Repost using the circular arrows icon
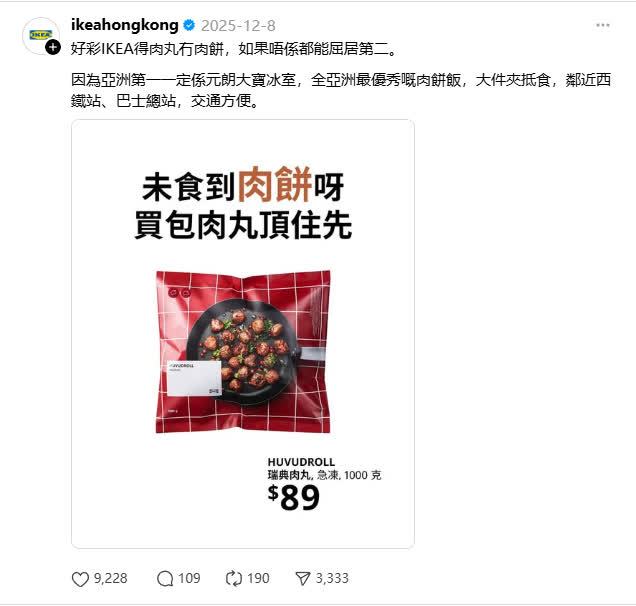Viewport: 636px width, 606px height. point(234,579)
